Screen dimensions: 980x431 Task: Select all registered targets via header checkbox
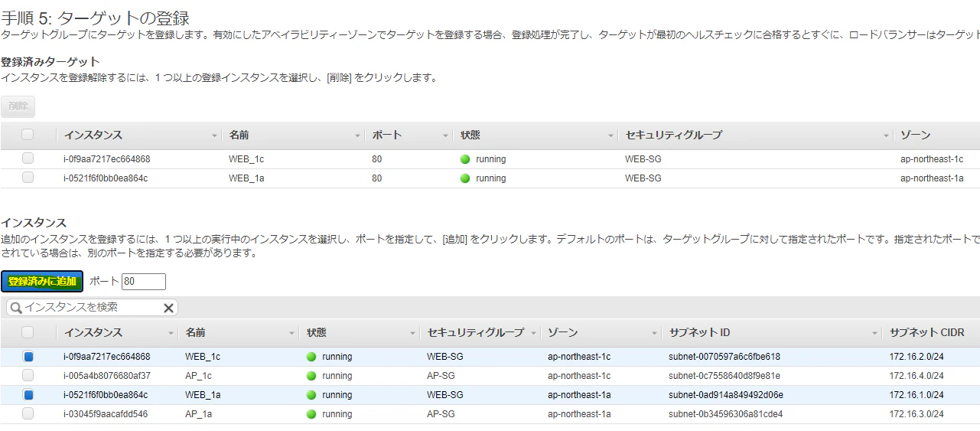[x=28, y=135]
